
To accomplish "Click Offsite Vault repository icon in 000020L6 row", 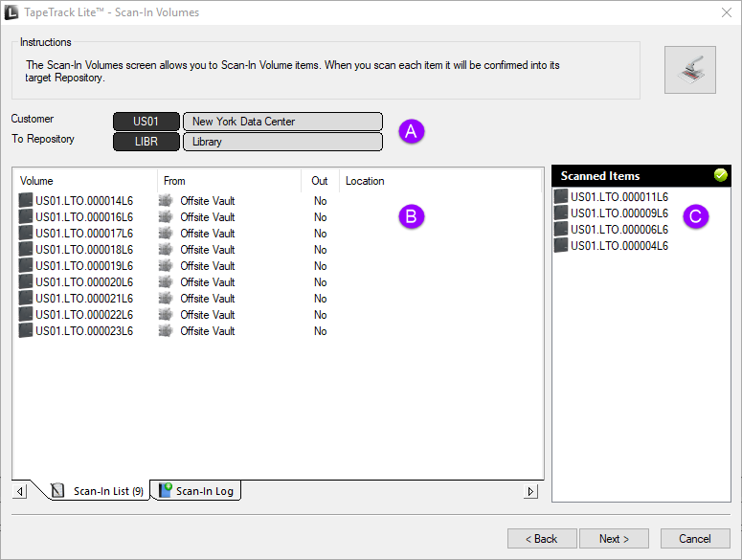I will [x=166, y=281].
